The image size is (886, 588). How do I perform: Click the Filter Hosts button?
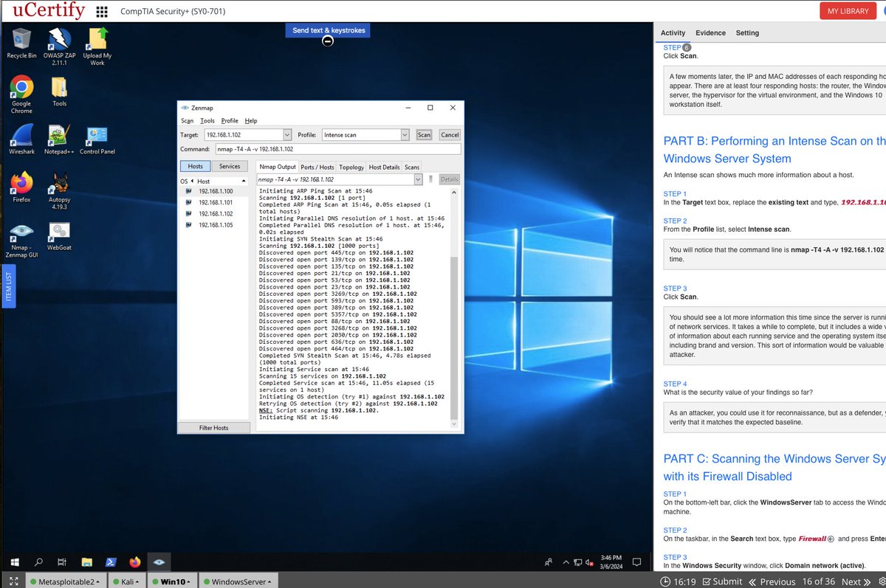(x=214, y=428)
